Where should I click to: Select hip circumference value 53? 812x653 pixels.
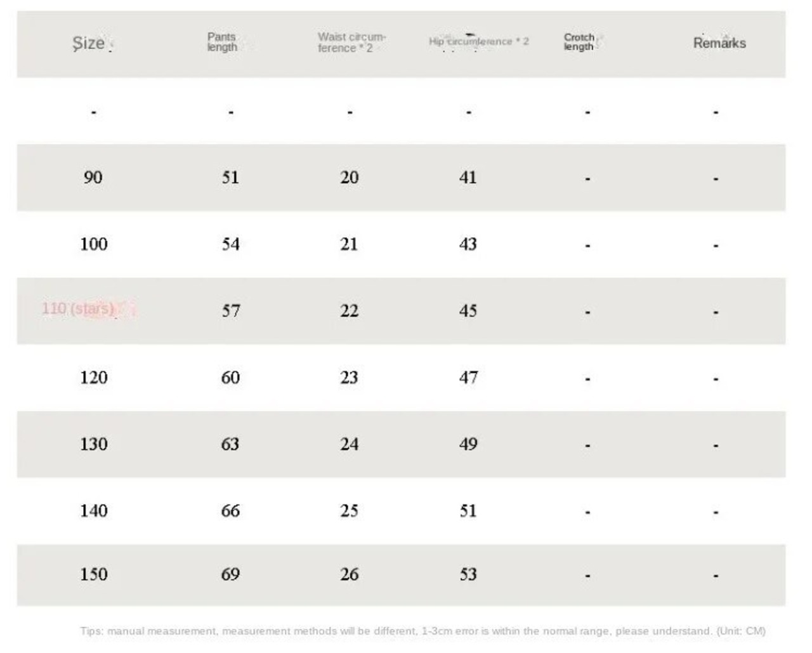468,574
